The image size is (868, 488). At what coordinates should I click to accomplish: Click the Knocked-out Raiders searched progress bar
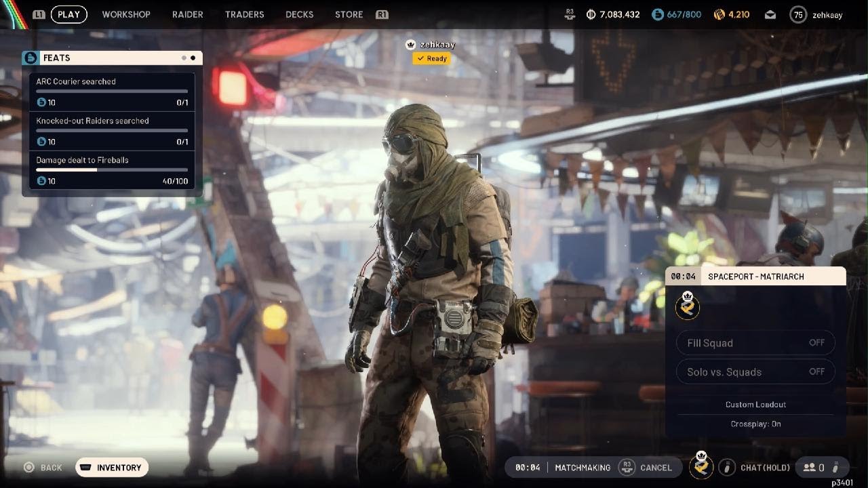pos(112,130)
